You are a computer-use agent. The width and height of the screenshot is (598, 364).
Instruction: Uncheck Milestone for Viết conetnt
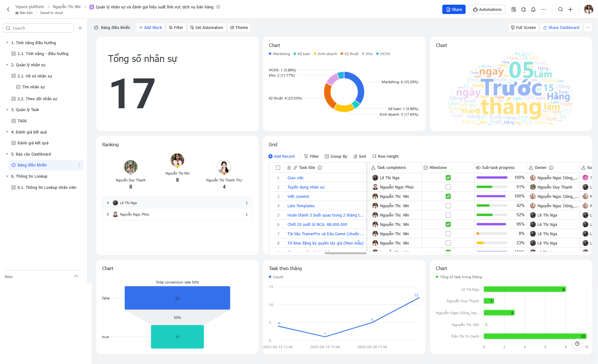448,196
